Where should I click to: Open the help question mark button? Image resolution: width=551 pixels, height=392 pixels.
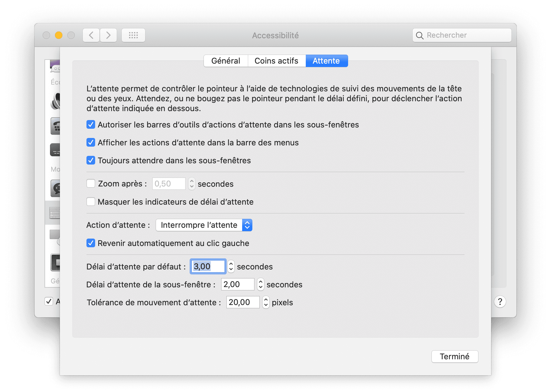pos(500,302)
